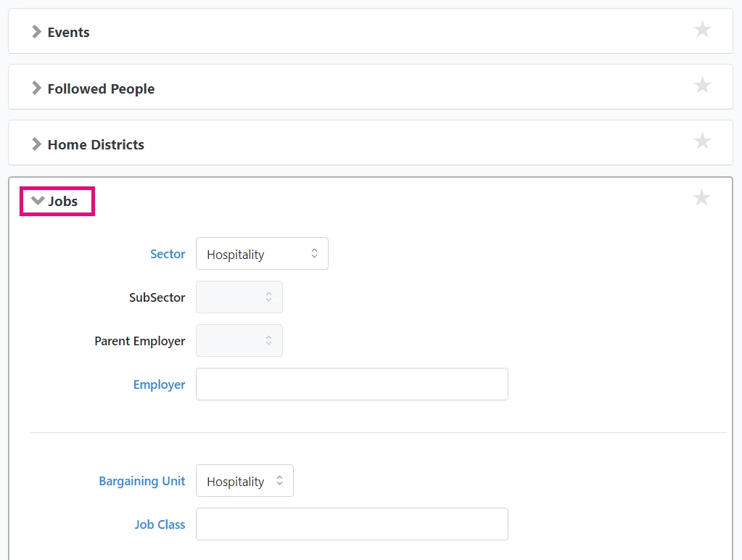Star the Events section as favorite

coord(702,29)
